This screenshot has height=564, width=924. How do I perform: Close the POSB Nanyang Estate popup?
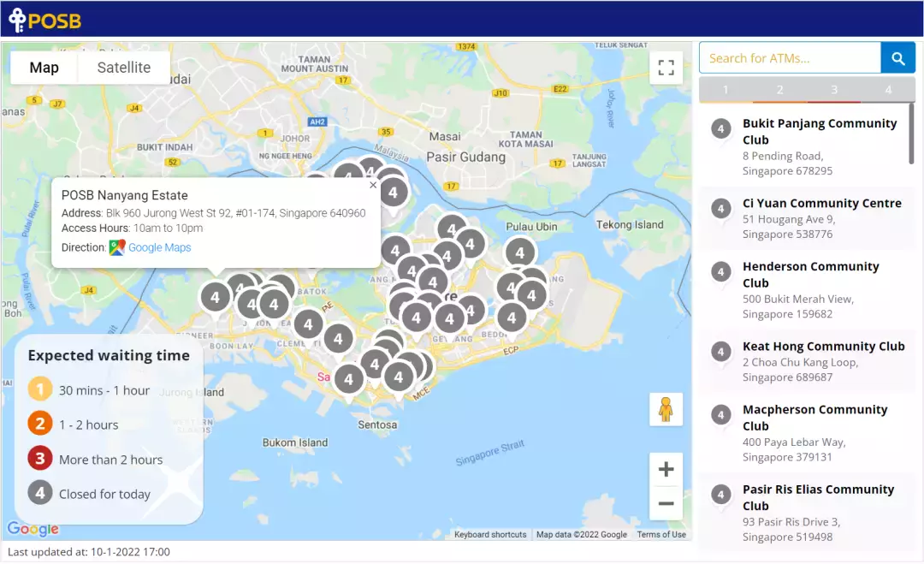[x=372, y=185]
